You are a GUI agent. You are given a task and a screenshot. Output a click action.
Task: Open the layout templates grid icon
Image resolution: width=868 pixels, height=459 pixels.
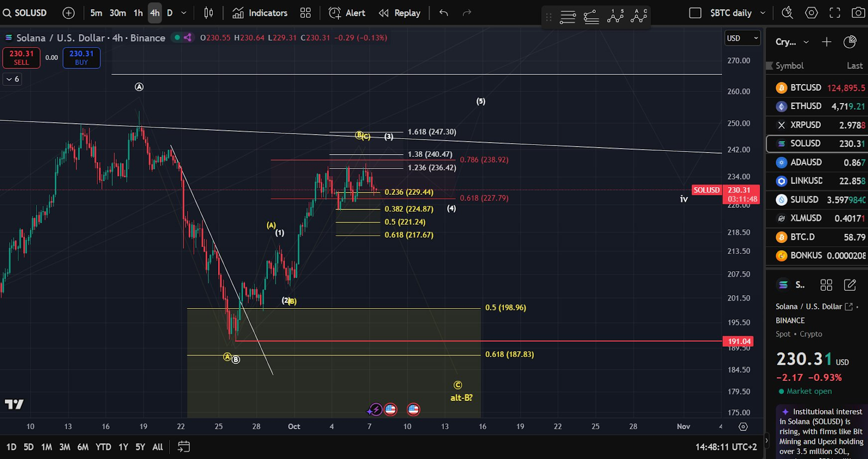[305, 13]
